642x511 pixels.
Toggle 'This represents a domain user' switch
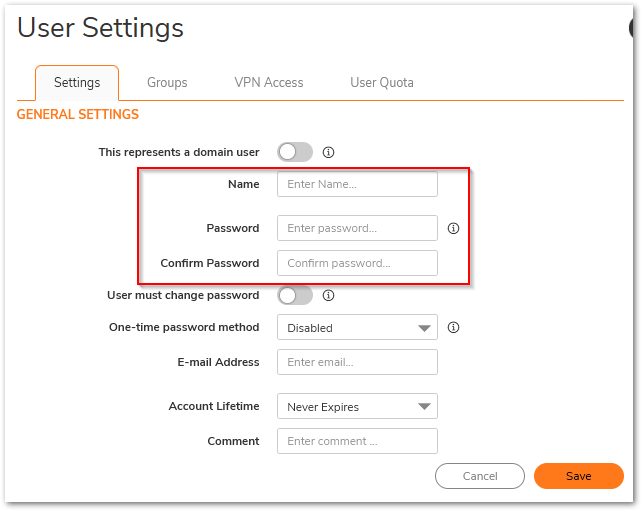(295, 153)
